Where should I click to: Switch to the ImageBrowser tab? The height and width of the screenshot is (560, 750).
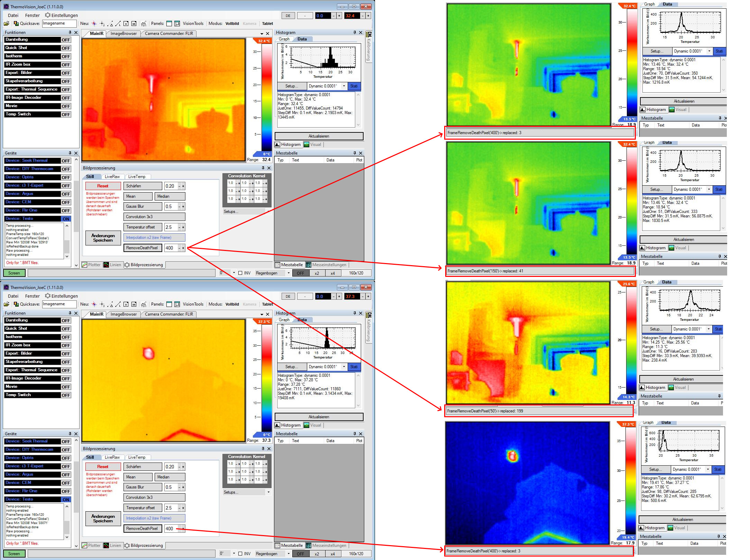click(124, 34)
